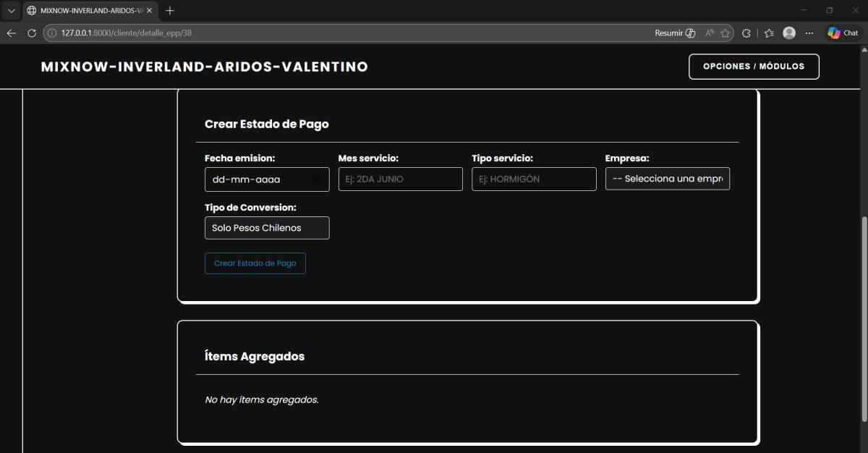Screen dimensions: 868x453
Task: Click the Fecha emision date field
Action: pos(267,179)
